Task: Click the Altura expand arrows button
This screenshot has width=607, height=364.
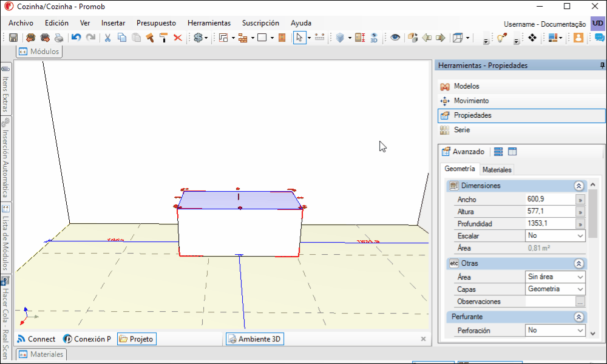Action: (580, 212)
